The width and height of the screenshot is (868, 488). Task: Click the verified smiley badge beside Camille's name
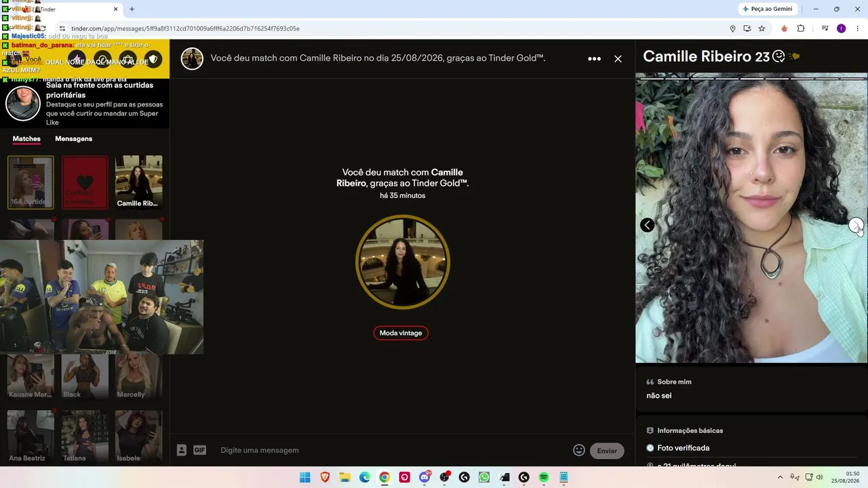[778, 57]
